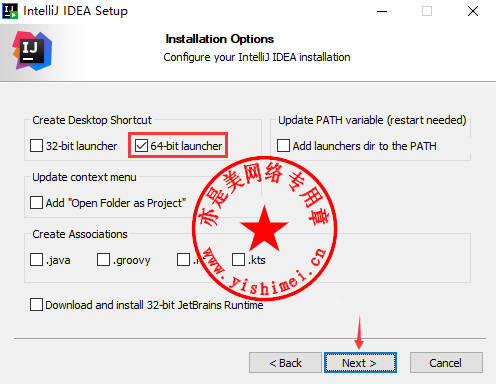Image resolution: width=496 pixels, height=384 pixels.
Task: Associate .java files with IntelliJ
Action: (36, 260)
